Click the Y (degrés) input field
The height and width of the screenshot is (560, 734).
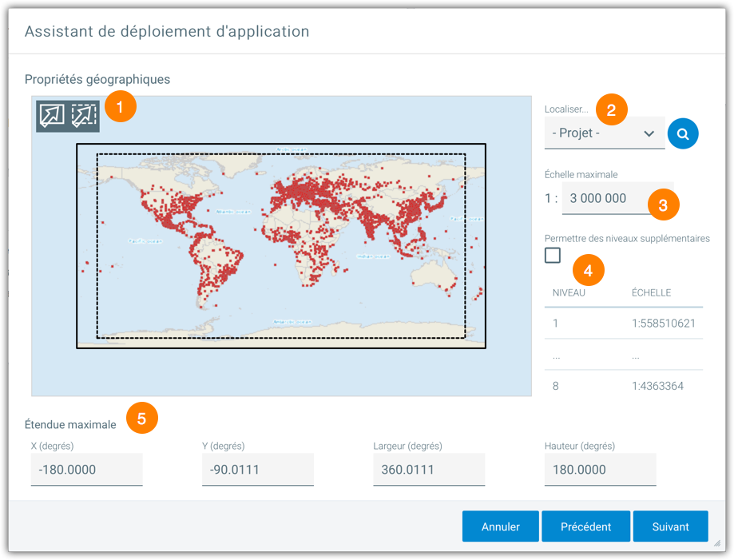[257, 470]
